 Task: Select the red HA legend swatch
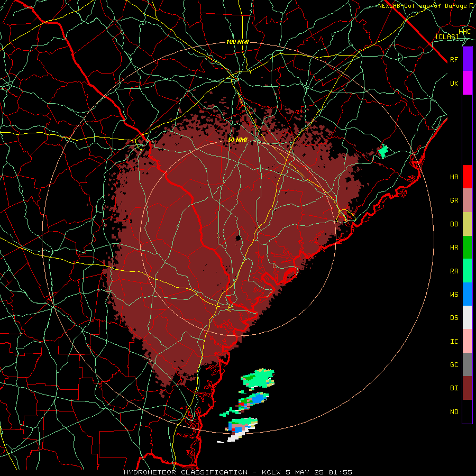pos(467,177)
